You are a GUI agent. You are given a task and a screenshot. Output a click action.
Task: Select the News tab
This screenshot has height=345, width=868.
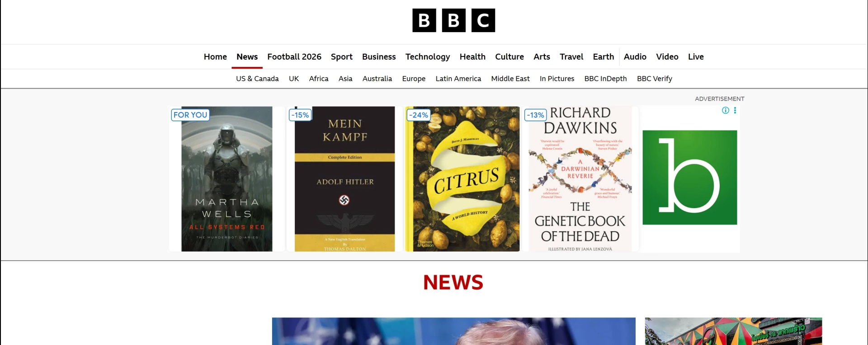(x=247, y=57)
